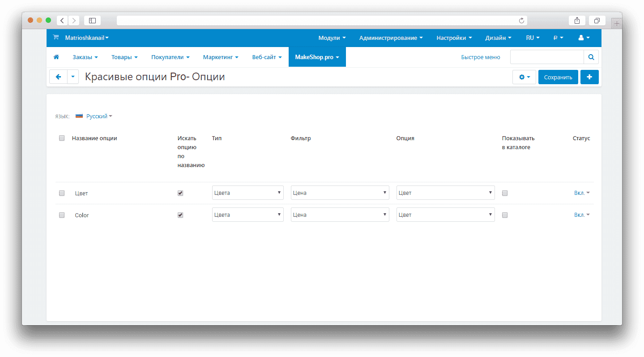Open the Заказы menu
Screen dimensions: 644x357
tap(85, 57)
